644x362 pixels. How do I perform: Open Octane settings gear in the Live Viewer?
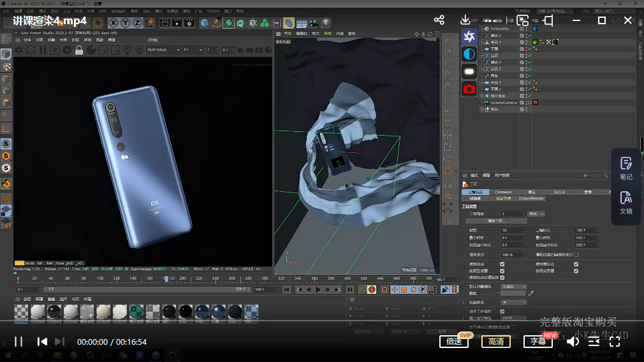click(67, 50)
